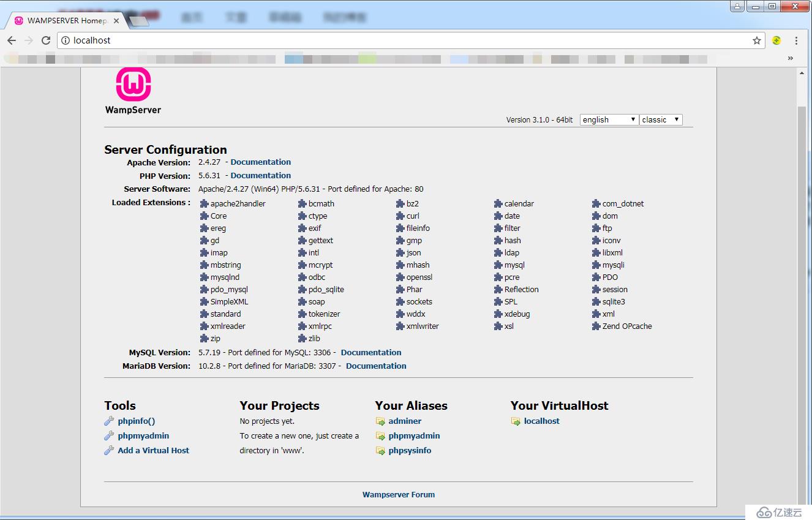Click puzzle icon beside openssl
The image size is (812, 520).
400,277
